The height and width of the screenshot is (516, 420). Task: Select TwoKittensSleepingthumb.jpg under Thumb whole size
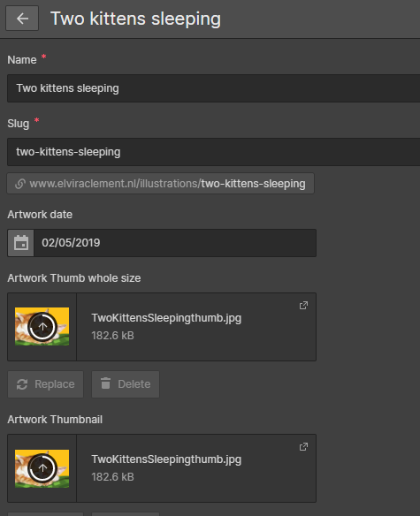click(166, 318)
